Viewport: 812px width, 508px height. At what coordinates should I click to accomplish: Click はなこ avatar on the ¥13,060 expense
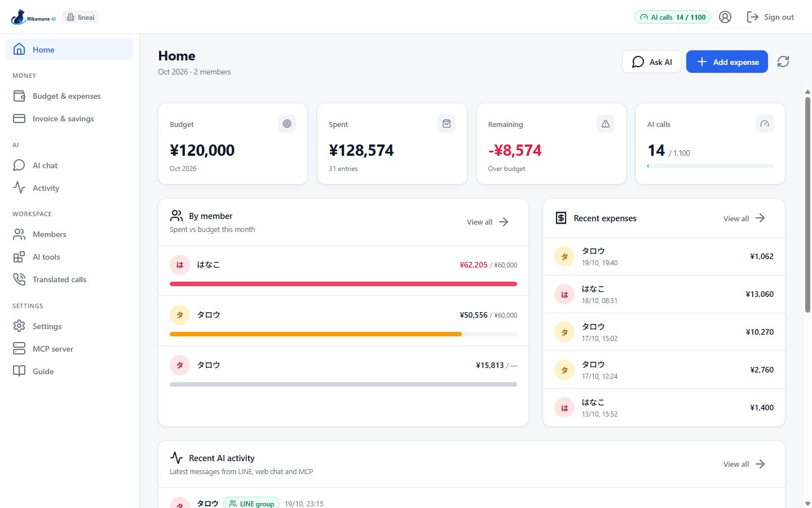pyautogui.click(x=564, y=294)
